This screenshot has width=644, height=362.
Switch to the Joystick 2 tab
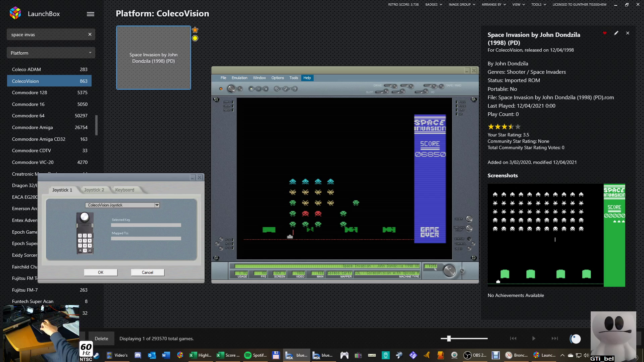(94, 190)
